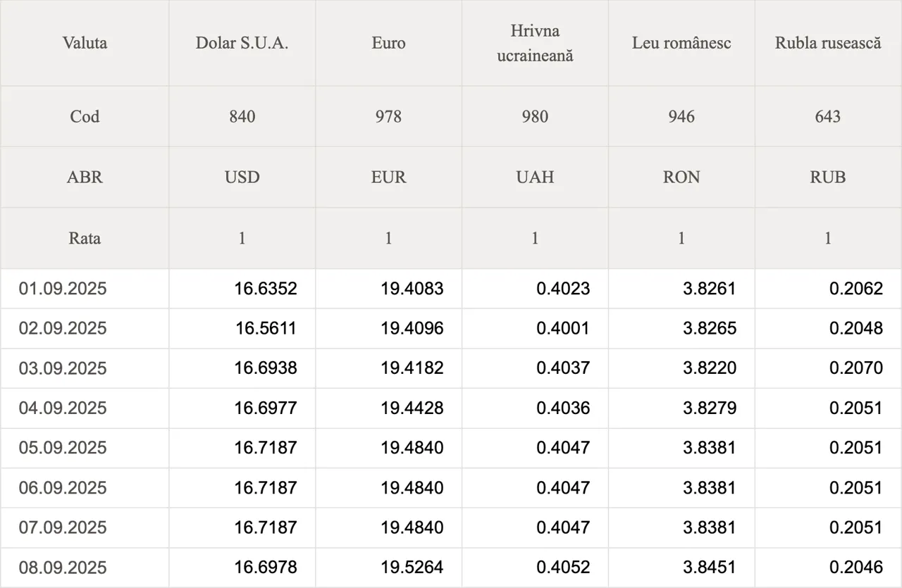Select the USD abbreviation cell
Viewport: 902px width, 588px height.
242,177
